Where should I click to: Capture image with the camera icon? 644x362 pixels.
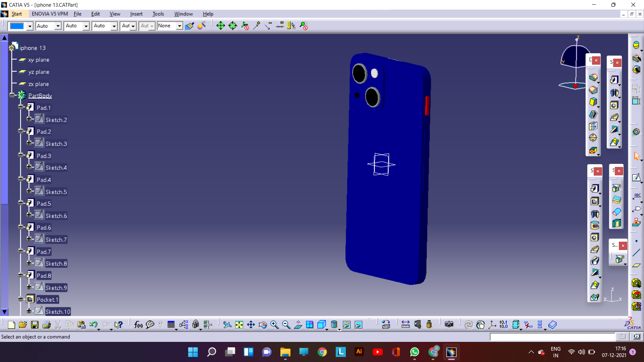pyautogui.click(x=449, y=324)
